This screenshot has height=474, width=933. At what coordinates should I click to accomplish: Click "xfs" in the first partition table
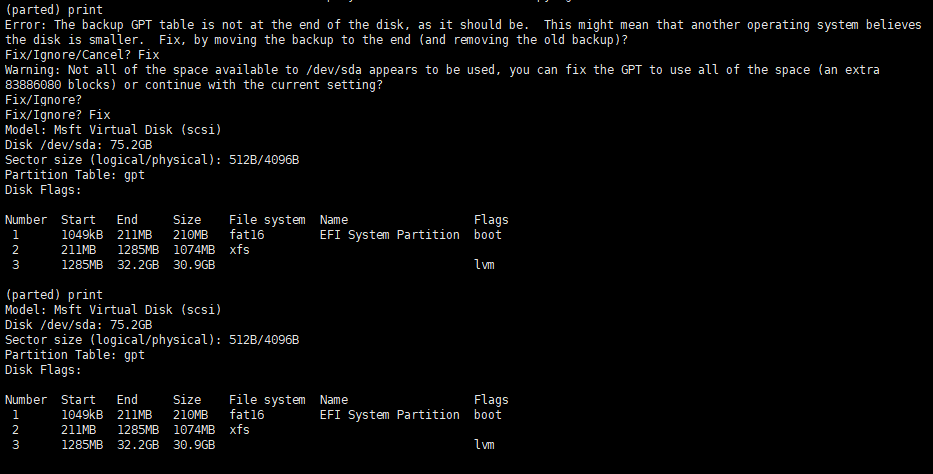(x=240, y=250)
